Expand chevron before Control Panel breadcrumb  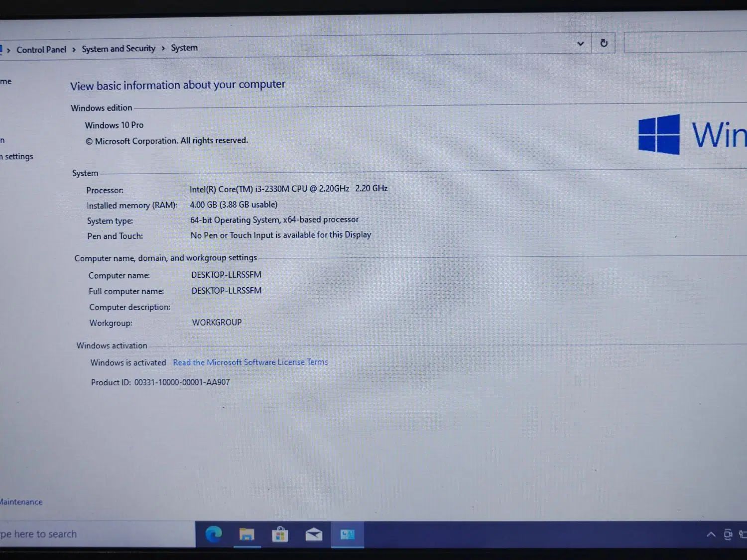8,50
